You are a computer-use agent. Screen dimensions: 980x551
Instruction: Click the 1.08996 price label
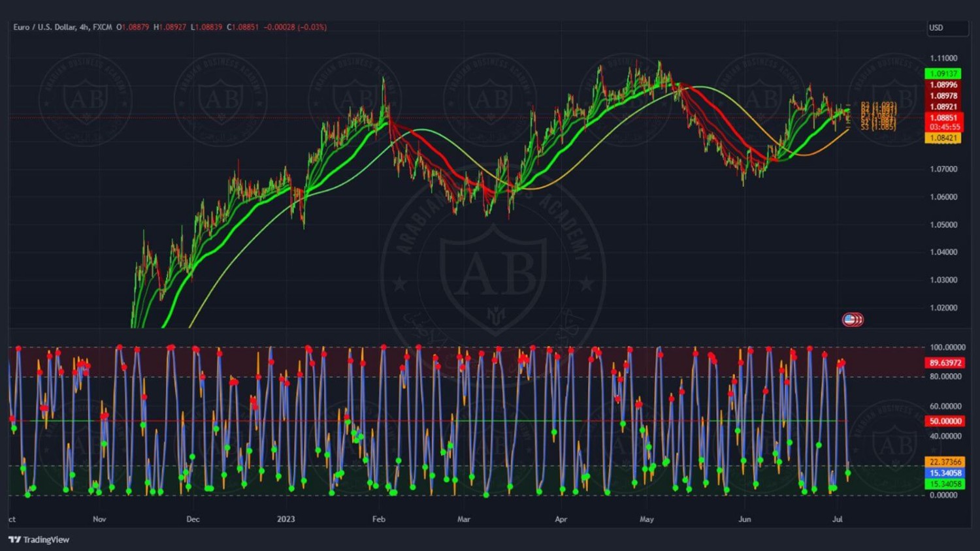point(943,85)
